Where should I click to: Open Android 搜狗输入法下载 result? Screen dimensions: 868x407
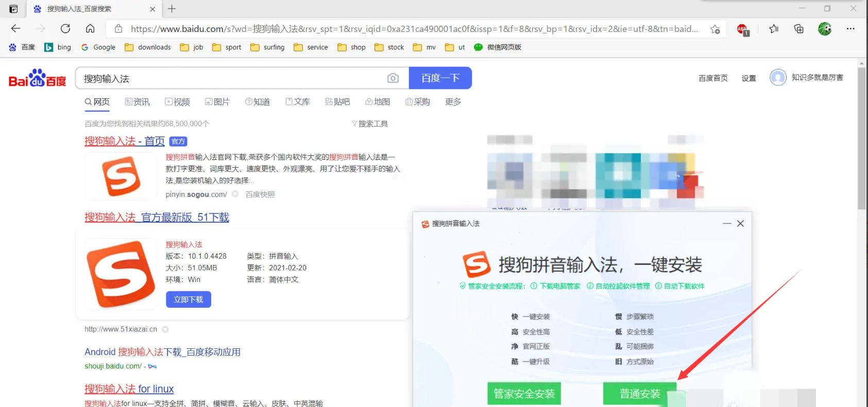[x=162, y=352]
